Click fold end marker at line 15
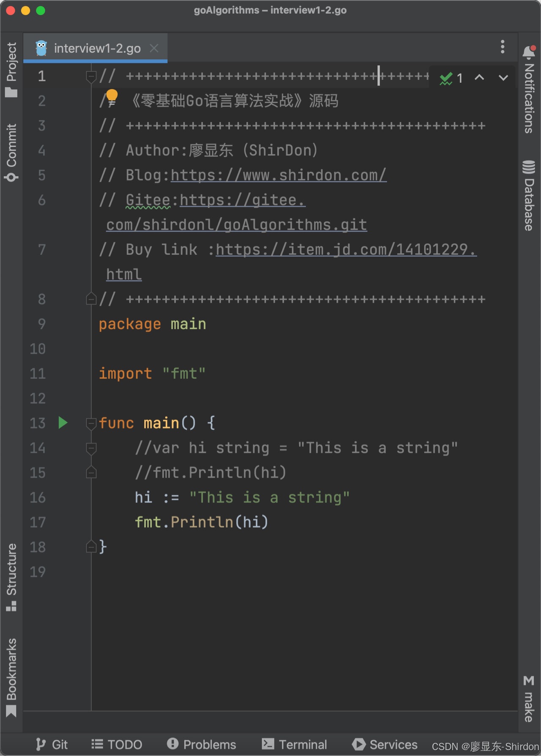This screenshot has height=756, width=541. (91, 472)
